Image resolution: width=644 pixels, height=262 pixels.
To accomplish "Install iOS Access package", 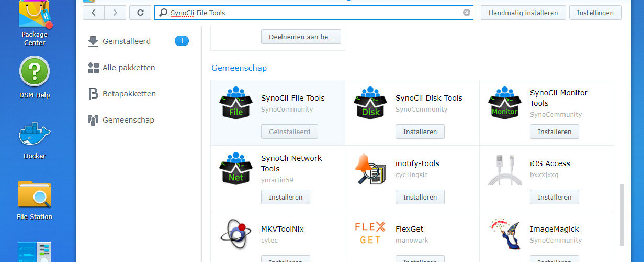I will point(555,197).
